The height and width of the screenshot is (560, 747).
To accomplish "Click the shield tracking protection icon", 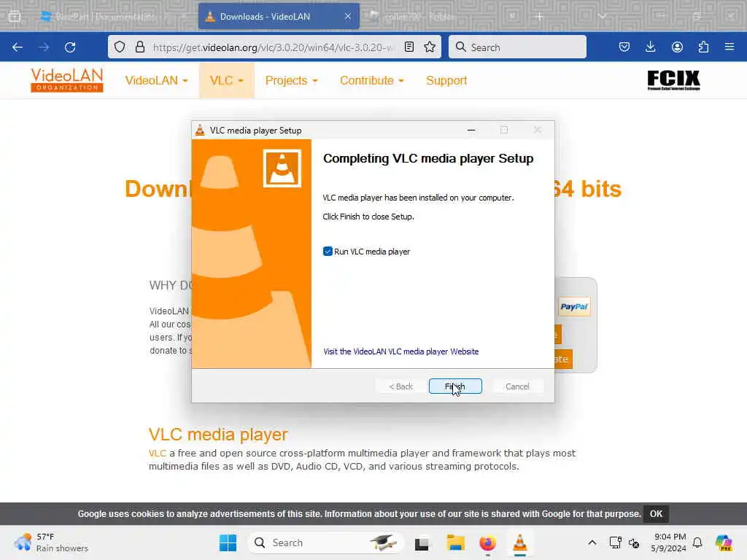I will tap(120, 47).
